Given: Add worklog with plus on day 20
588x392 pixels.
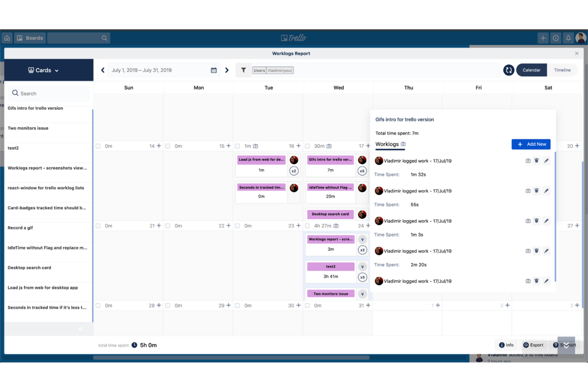Looking at the screenshot, I should [577, 146].
